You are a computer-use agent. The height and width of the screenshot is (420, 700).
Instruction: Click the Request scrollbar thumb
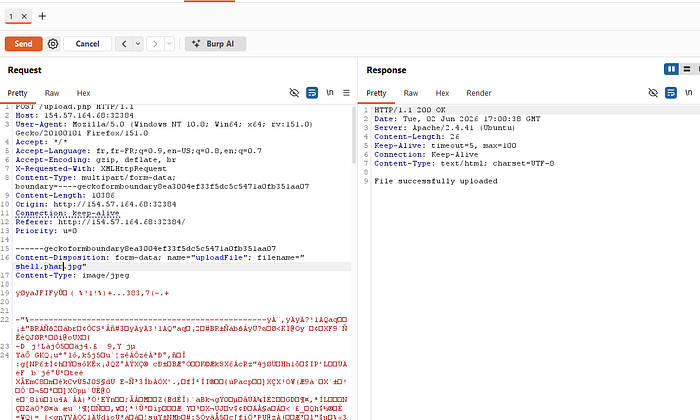click(x=354, y=135)
